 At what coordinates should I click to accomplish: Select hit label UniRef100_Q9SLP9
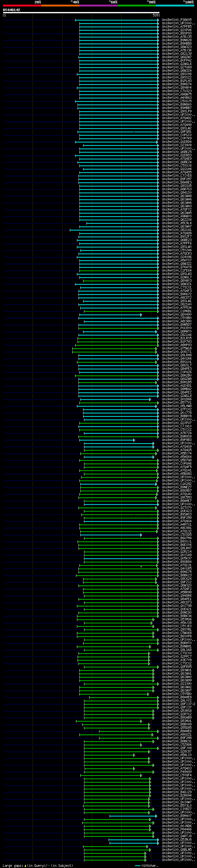[177, 111]
